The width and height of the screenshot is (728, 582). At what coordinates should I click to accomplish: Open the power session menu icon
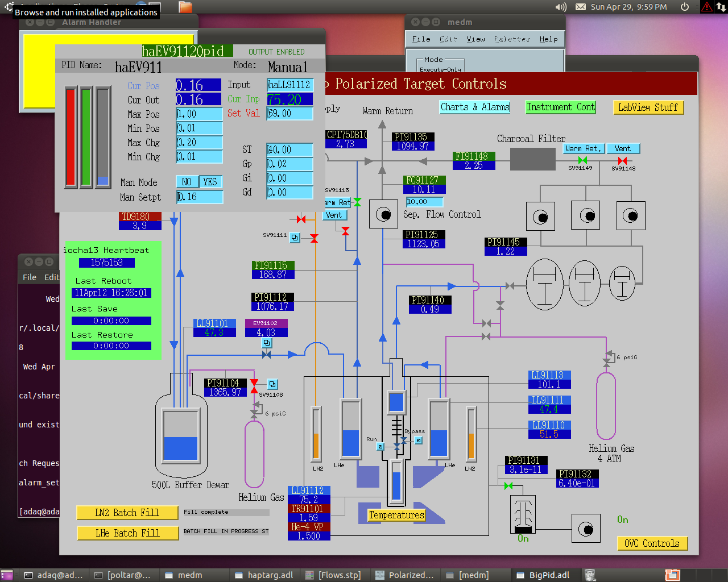tap(685, 7)
